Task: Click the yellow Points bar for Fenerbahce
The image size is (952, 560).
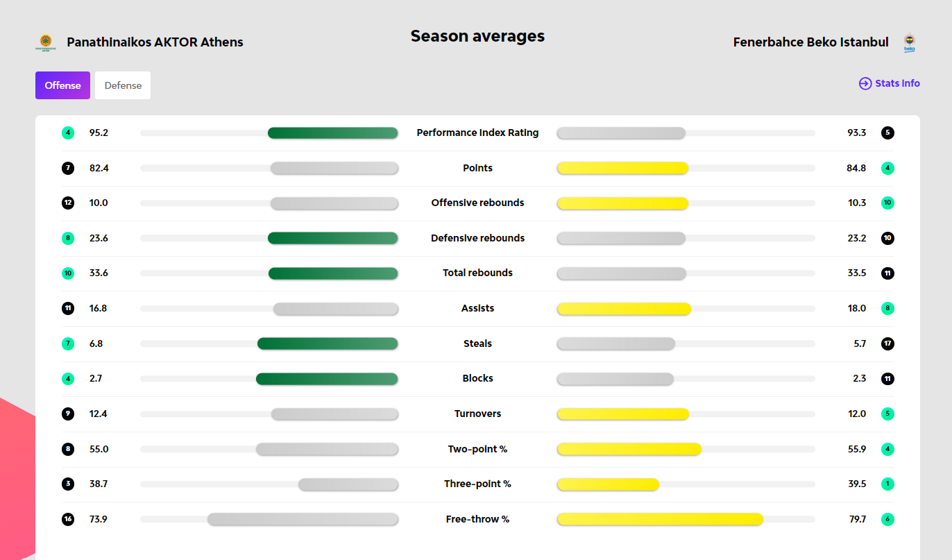Action: pyautogui.click(x=622, y=168)
